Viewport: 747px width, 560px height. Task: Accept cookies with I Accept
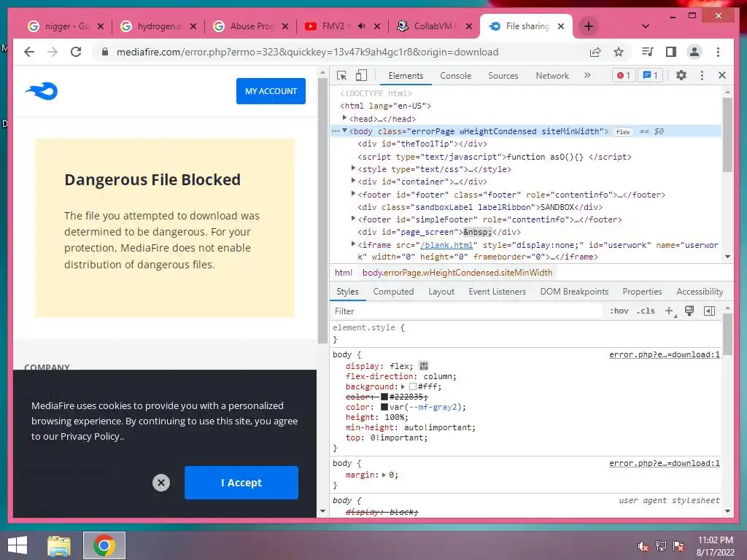pos(241,483)
